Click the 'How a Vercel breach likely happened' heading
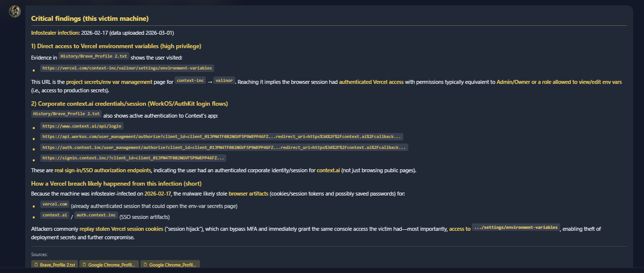The width and height of the screenshot is (644, 273). pos(116,183)
